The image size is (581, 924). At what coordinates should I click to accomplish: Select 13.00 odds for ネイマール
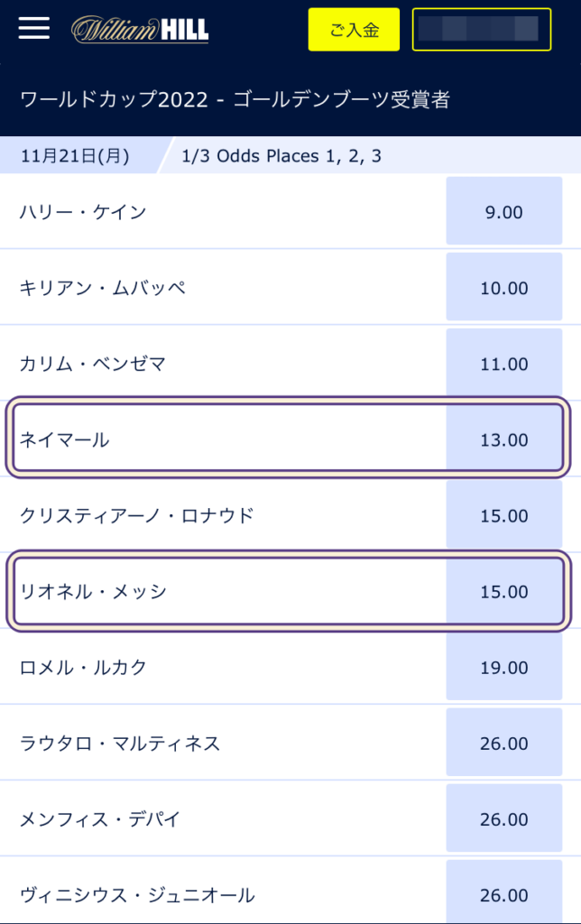pos(503,439)
